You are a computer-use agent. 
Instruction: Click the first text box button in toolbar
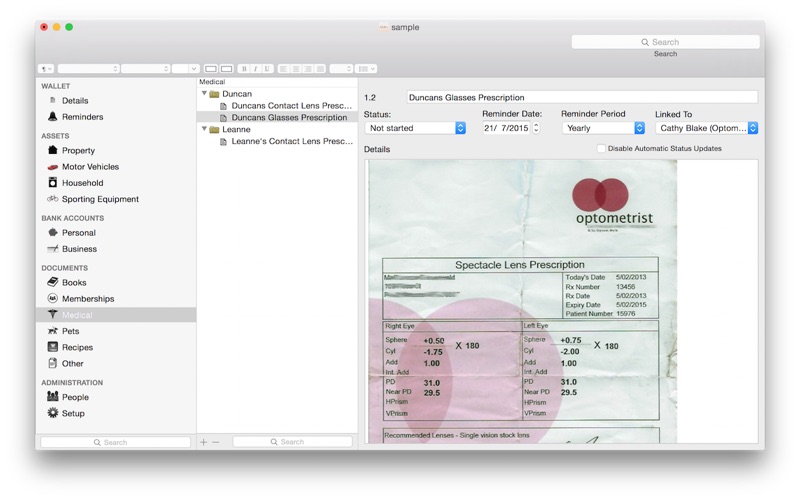[211, 68]
